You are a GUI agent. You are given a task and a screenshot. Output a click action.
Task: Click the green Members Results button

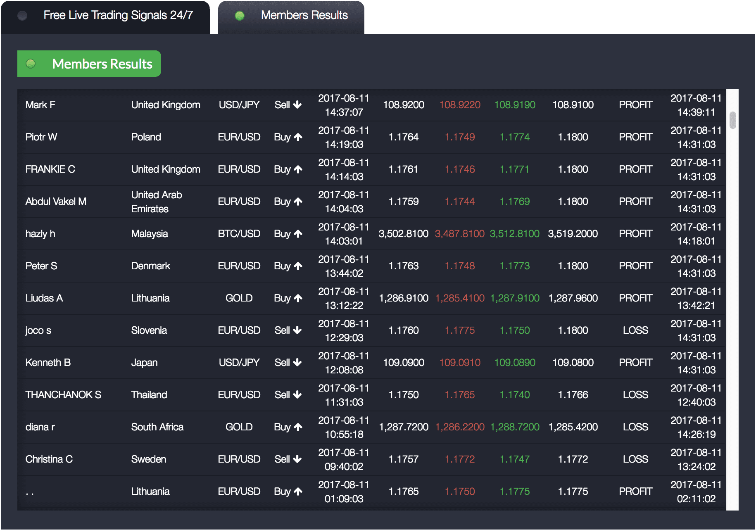coord(89,64)
